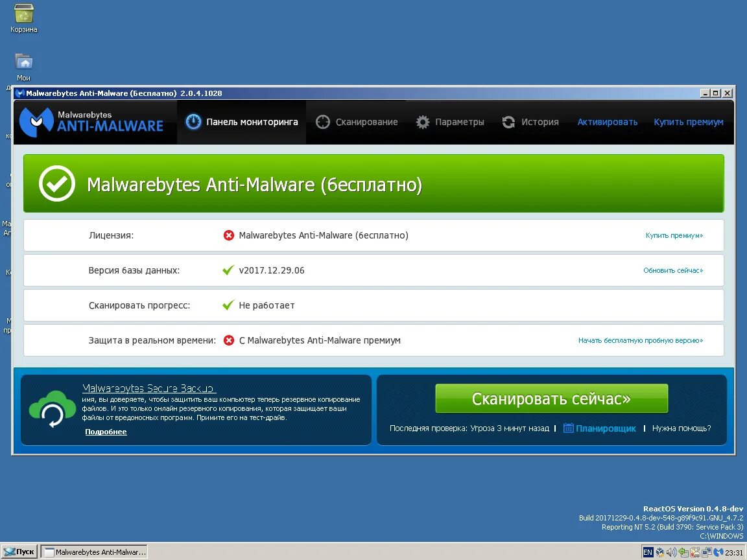Viewport: 747px width, 560px height.
Task: Click the Нужна помощь? link
Action: [682, 428]
